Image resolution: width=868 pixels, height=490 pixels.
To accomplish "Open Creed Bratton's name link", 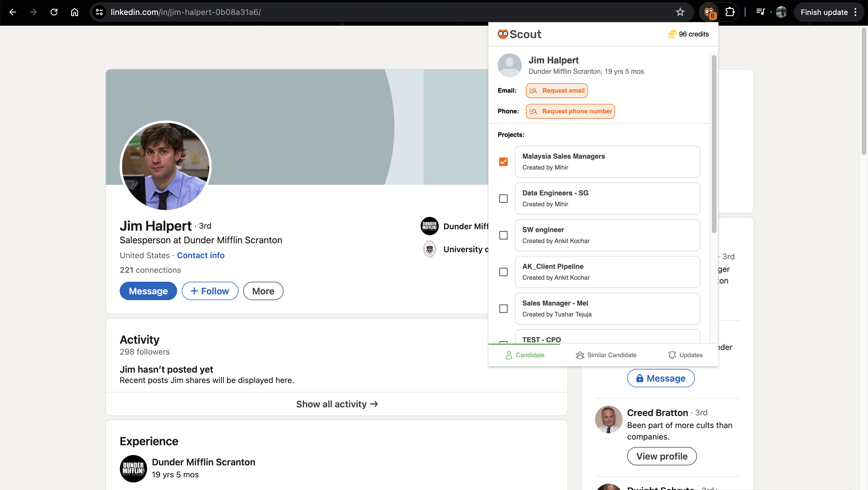I will (657, 413).
